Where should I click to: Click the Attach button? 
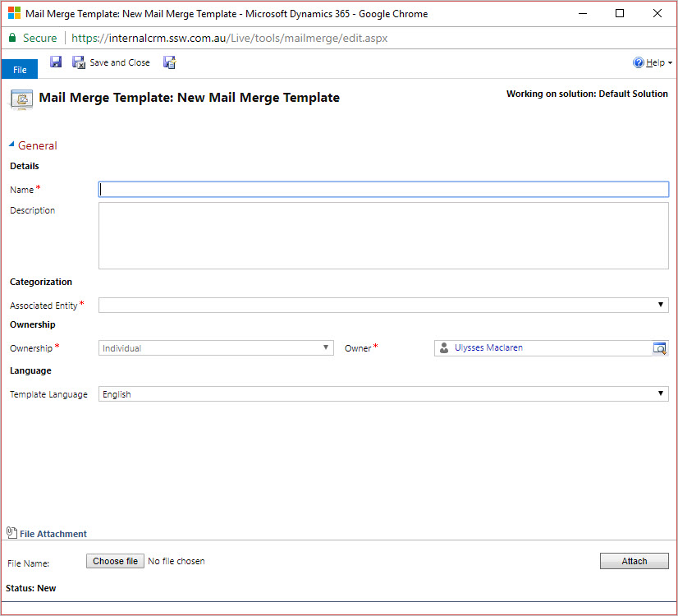click(634, 561)
